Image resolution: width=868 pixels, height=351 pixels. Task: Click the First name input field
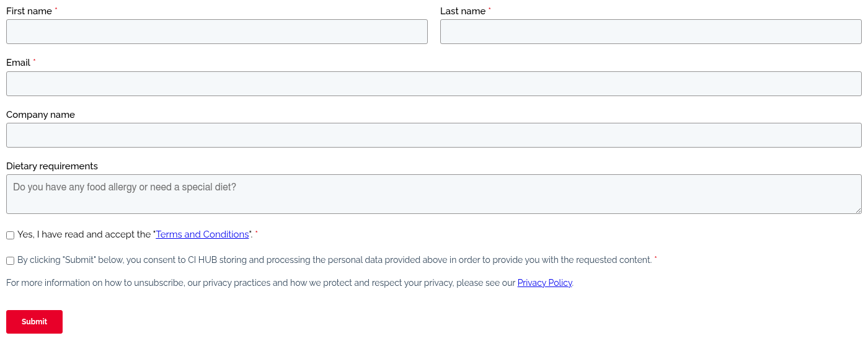coord(217,32)
